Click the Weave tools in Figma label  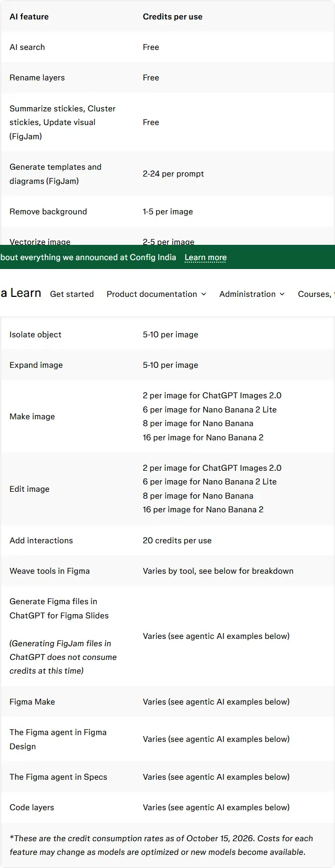pyautogui.click(x=49, y=571)
